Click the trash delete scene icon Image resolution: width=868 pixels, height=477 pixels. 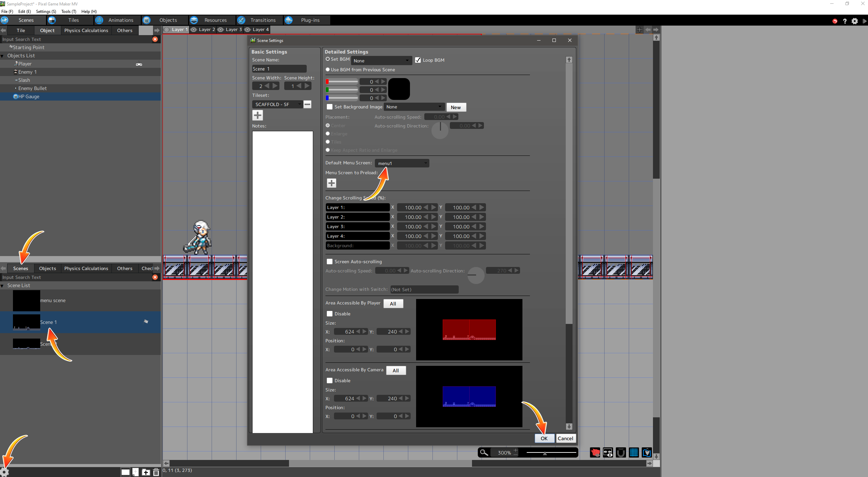pos(156,472)
